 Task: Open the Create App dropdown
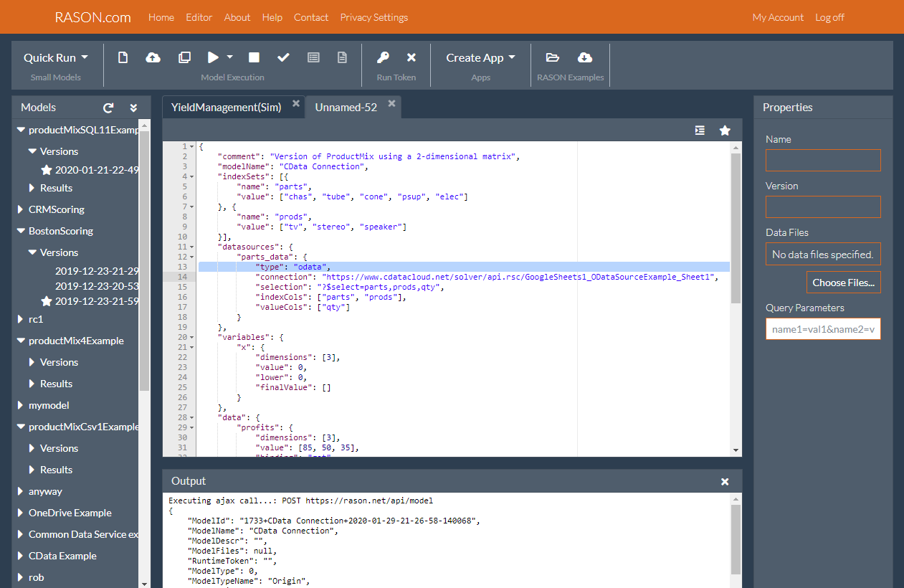(480, 57)
